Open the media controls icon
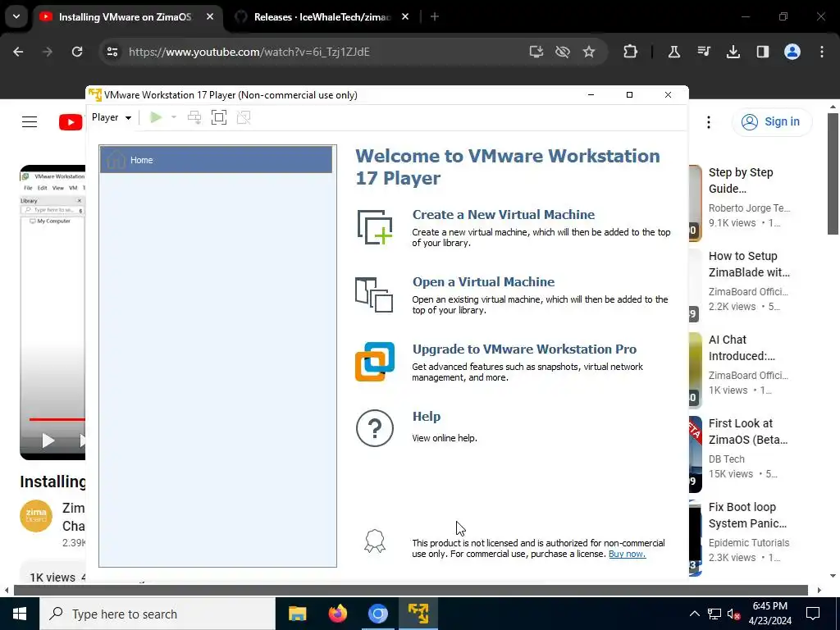The height and width of the screenshot is (630, 840). pyautogui.click(x=704, y=52)
